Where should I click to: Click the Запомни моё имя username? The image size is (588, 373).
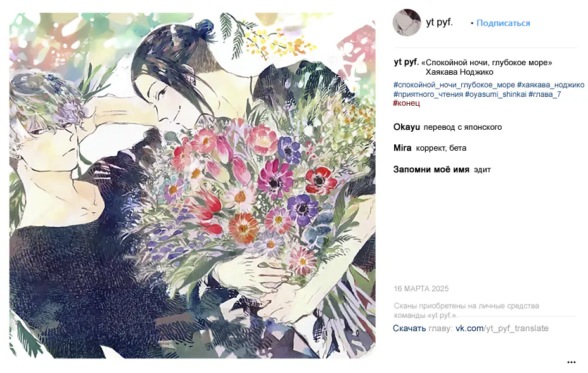[431, 170]
